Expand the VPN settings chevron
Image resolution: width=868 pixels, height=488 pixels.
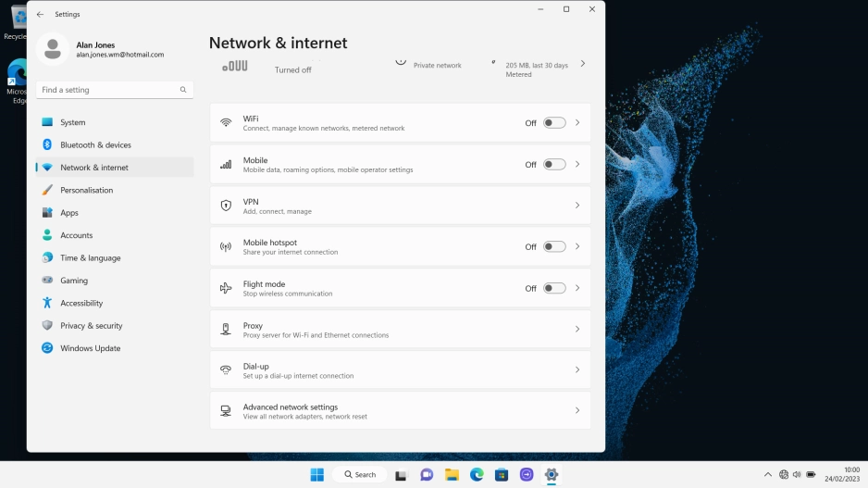click(x=577, y=206)
